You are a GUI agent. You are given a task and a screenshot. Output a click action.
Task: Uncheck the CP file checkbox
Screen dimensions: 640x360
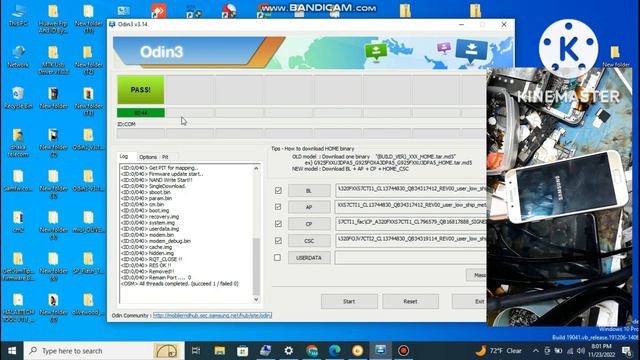(x=278, y=224)
